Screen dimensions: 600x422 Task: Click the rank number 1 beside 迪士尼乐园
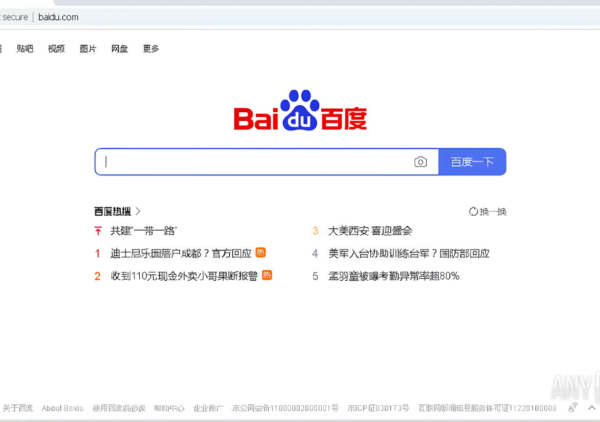[x=98, y=253]
